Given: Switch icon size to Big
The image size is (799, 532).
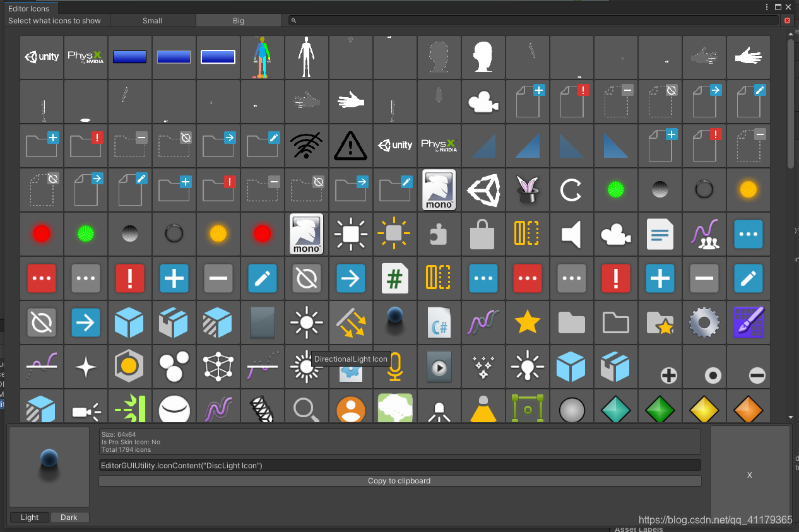Looking at the screenshot, I should 238,21.
